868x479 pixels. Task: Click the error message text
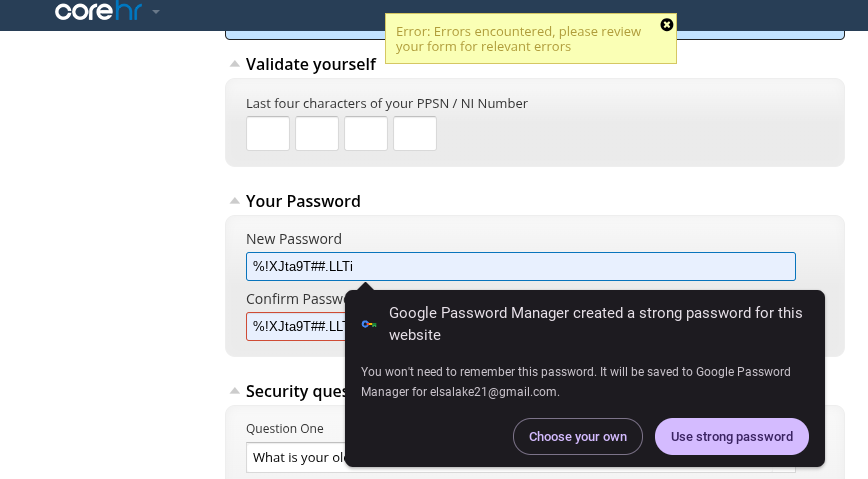pos(519,39)
